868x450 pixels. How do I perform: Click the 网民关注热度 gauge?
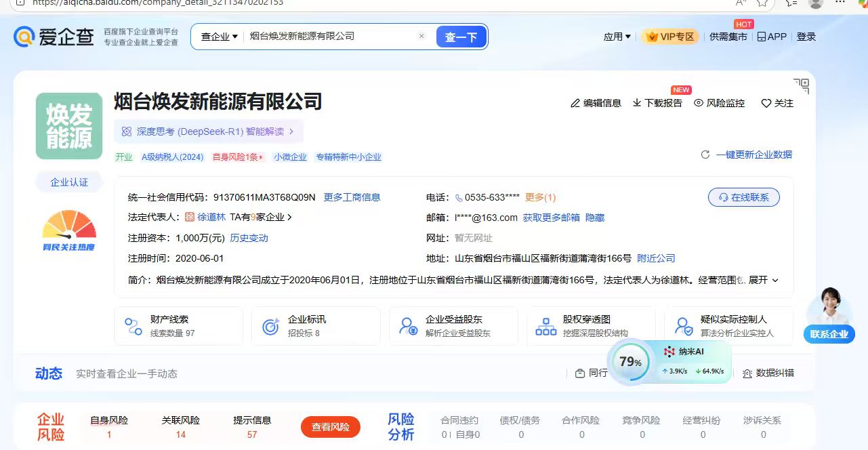[x=69, y=230]
